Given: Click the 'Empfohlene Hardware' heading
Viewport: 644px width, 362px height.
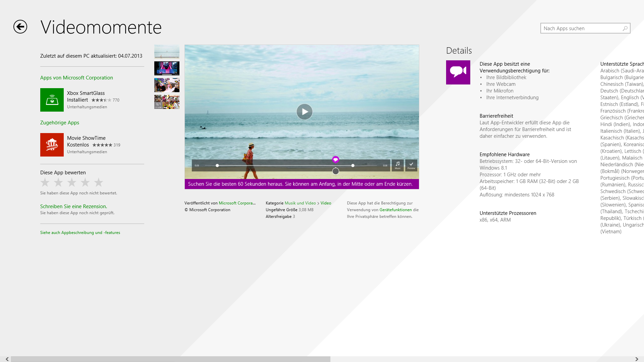Looking at the screenshot, I should (504, 155).
